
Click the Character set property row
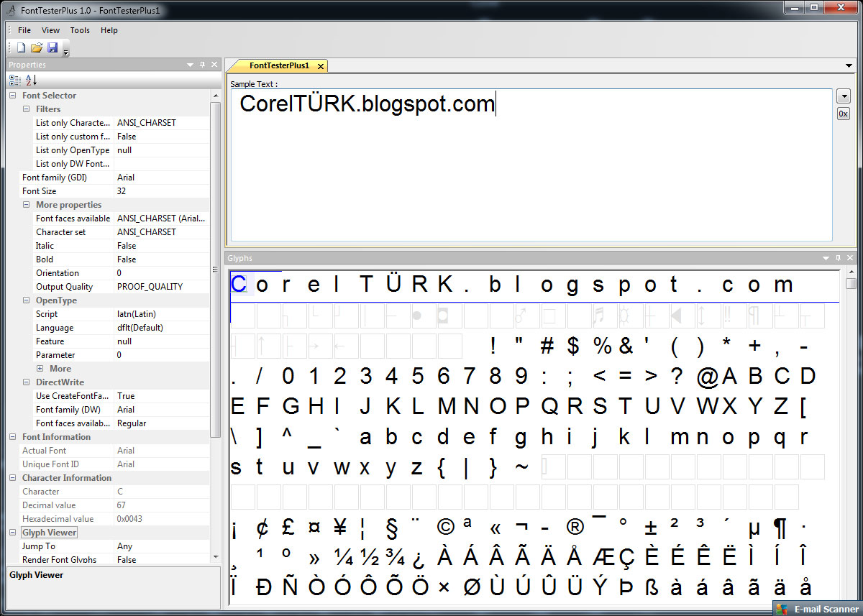[115, 232]
